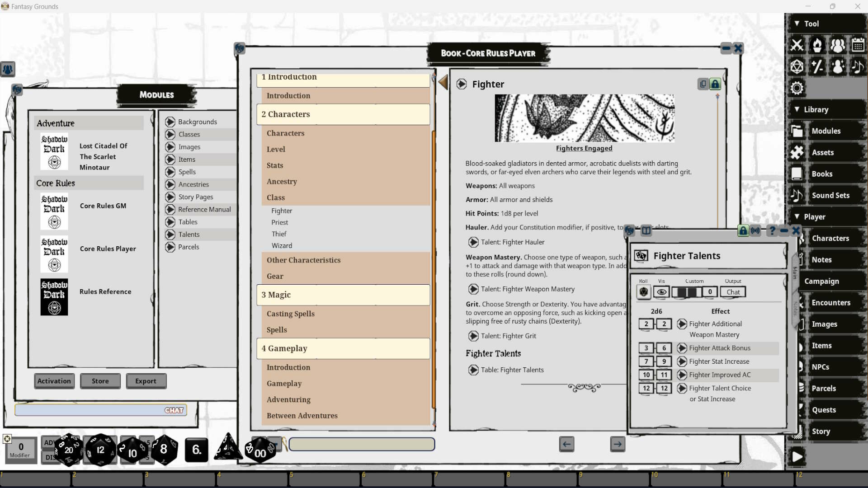
Task: Toggle visibility eye in Fighter Talents row
Action: [x=661, y=292]
